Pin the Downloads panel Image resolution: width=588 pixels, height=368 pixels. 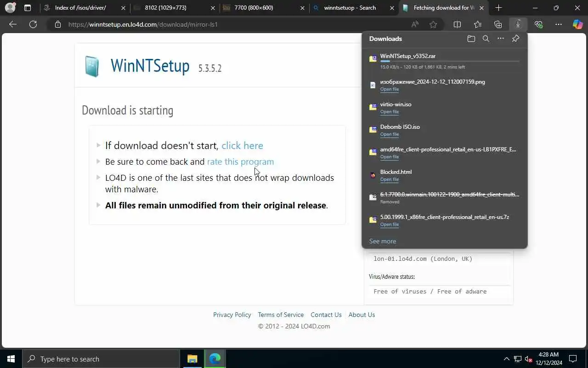pos(515,39)
